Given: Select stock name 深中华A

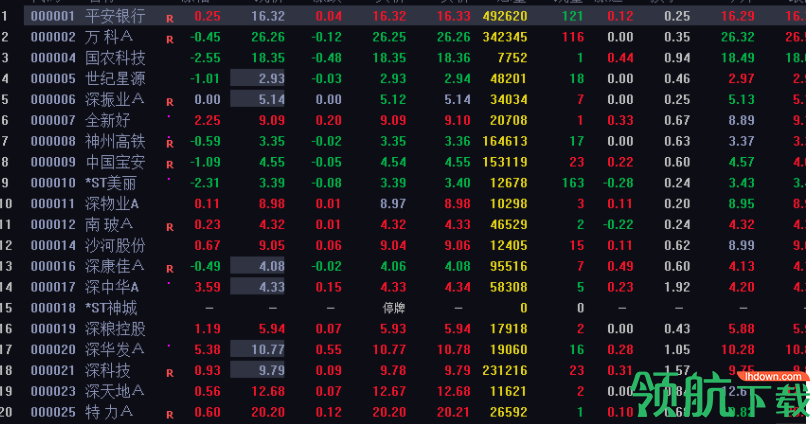Looking at the screenshot, I should tap(112, 287).
